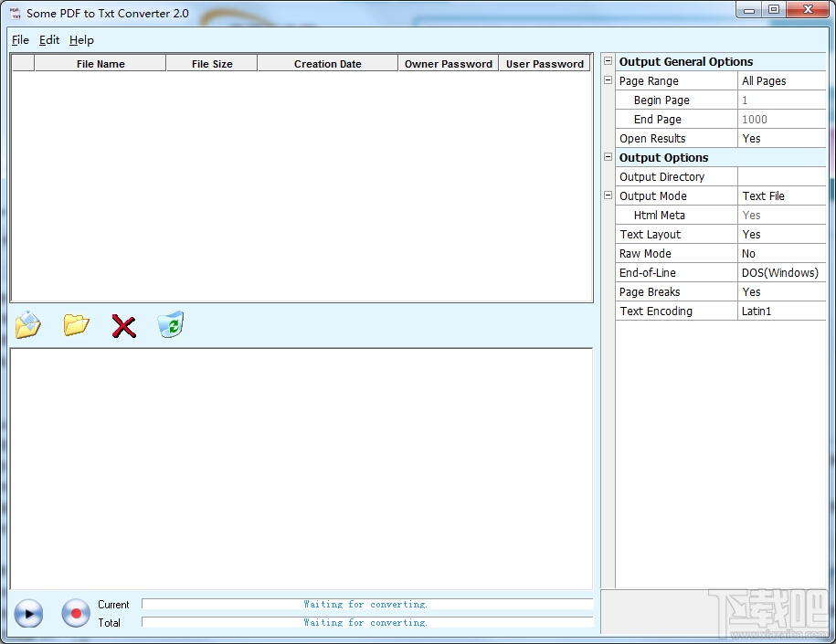Change the Page Breaks Yes value
Image resolution: width=836 pixels, height=644 pixels.
[x=781, y=292]
